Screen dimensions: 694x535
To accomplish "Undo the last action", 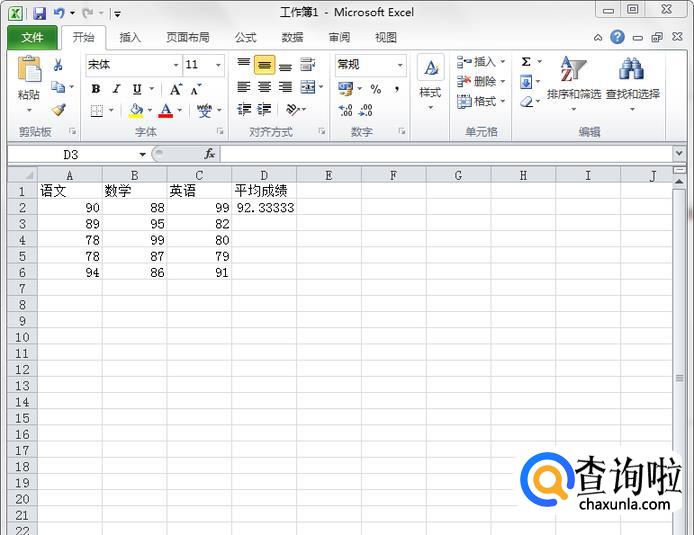I will [x=59, y=13].
